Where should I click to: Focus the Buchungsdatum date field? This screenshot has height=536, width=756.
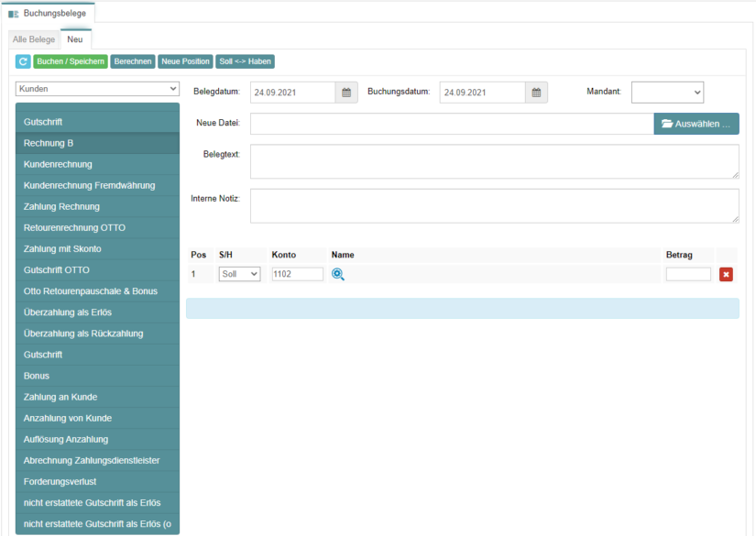pyautogui.click(x=482, y=93)
